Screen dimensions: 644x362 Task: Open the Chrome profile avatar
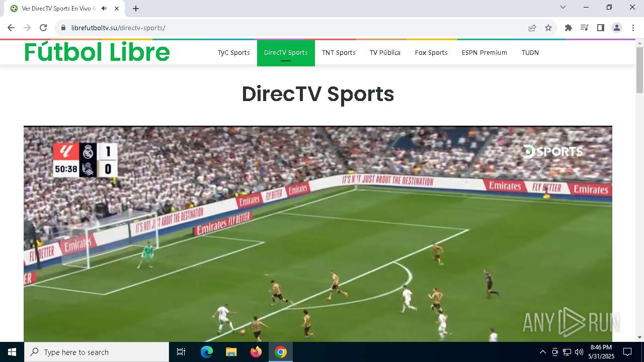[617, 28]
